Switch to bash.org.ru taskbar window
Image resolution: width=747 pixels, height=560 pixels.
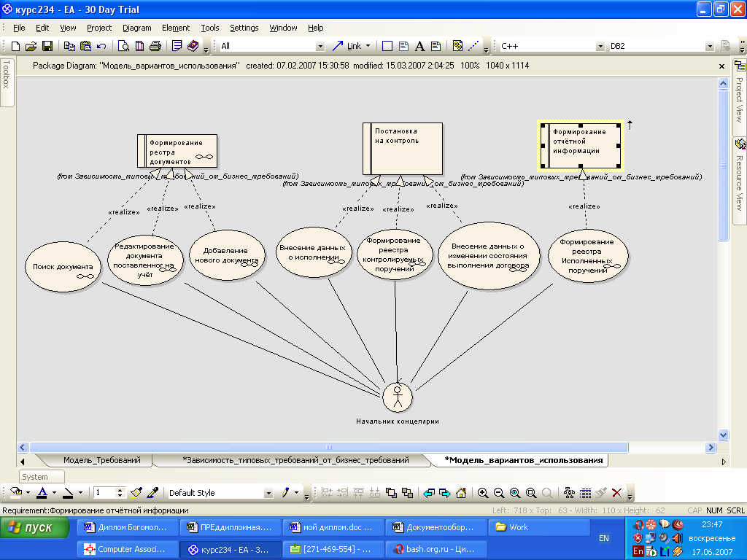tap(436, 549)
